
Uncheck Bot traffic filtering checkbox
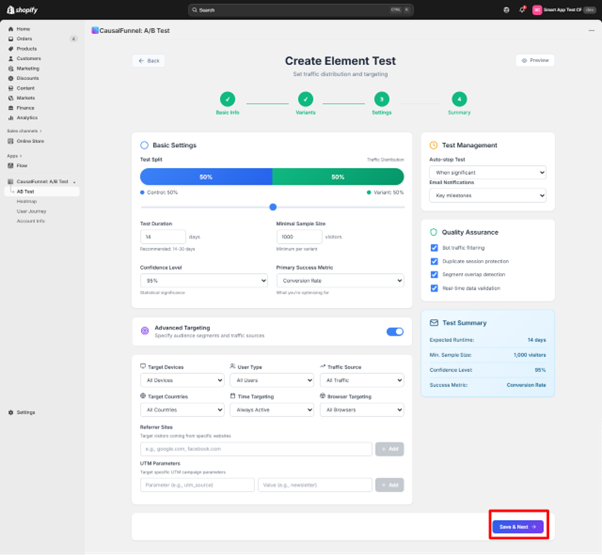click(x=434, y=247)
